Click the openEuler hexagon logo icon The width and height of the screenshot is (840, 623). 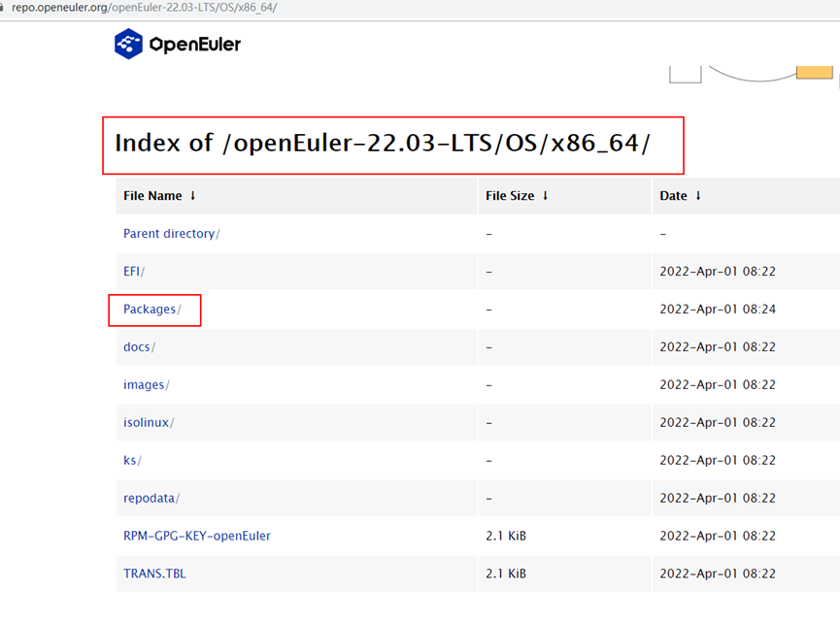[128, 44]
